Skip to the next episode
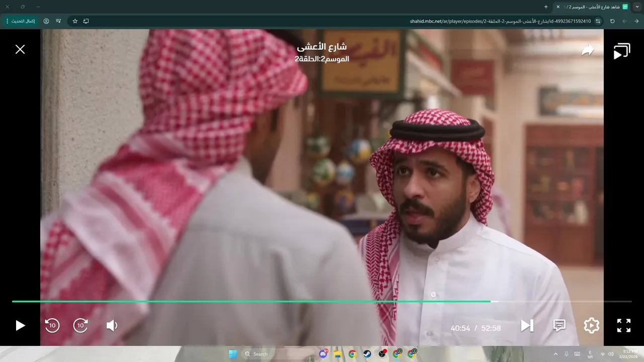Viewport: 644px width, 362px height. 527,326
